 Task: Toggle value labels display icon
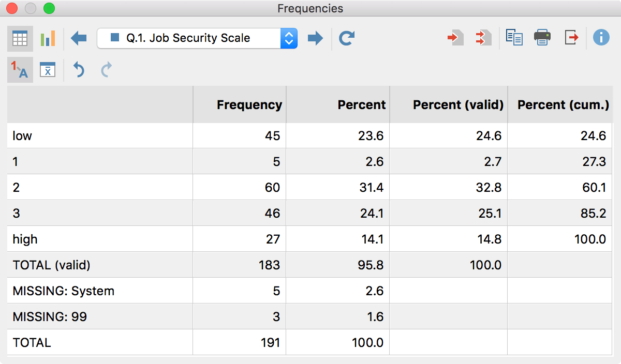(20, 70)
